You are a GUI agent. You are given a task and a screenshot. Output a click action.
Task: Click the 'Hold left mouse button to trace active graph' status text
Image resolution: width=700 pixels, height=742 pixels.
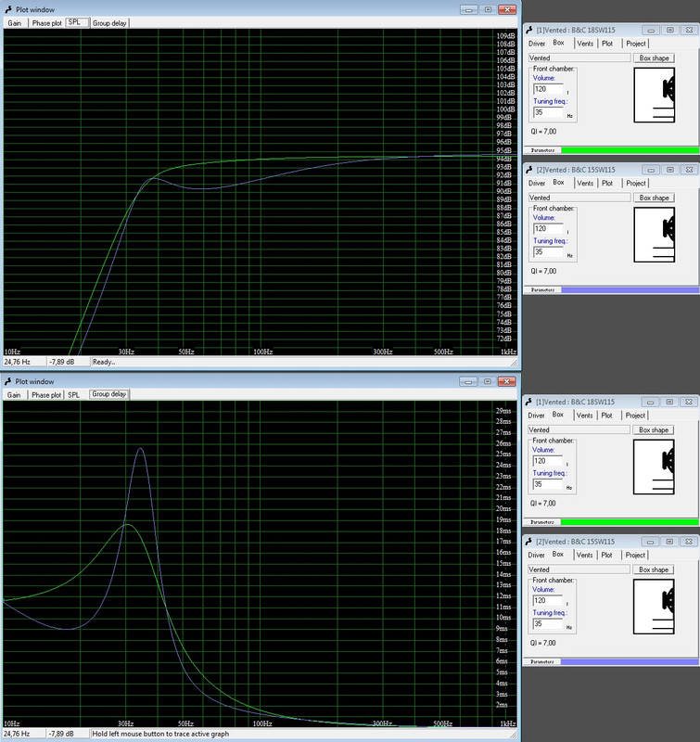click(160, 734)
